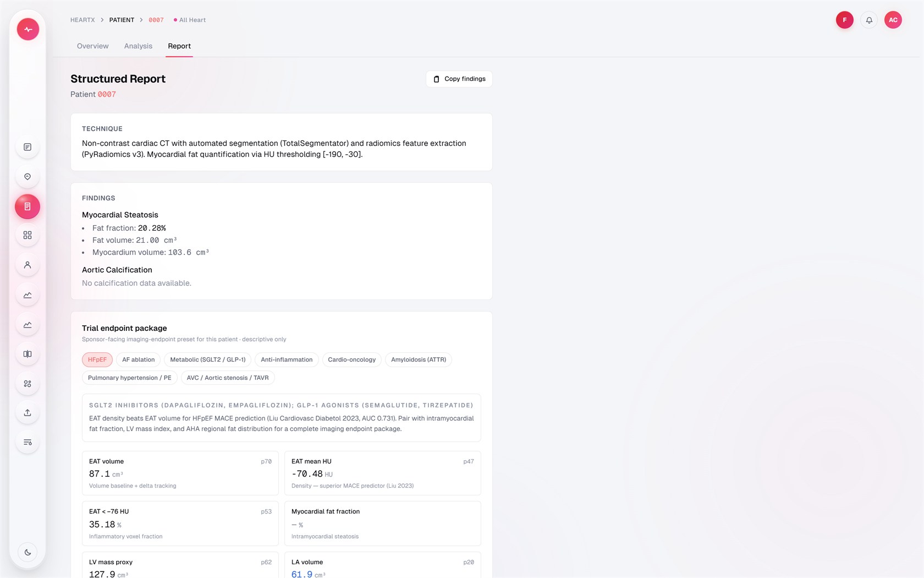Open the EAT mean HU metric card

click(x=383, y=473)
